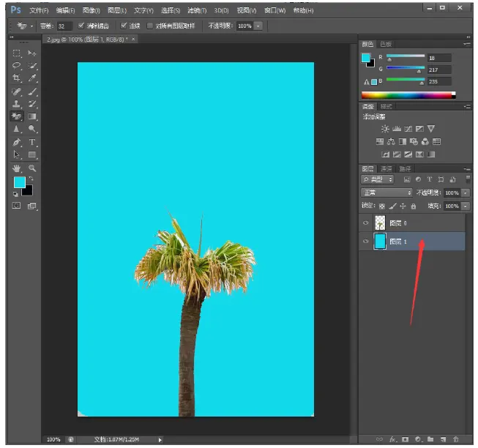Image resolution: width=478 pixels, height=448 pixels.
Task: Select the Zoom tool in toolbox
Action: (x=32, y=168)
